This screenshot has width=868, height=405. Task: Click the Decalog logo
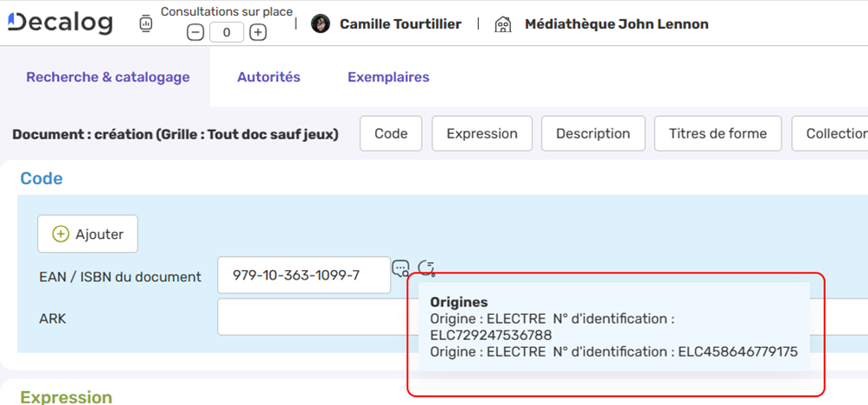click(60, 23)
